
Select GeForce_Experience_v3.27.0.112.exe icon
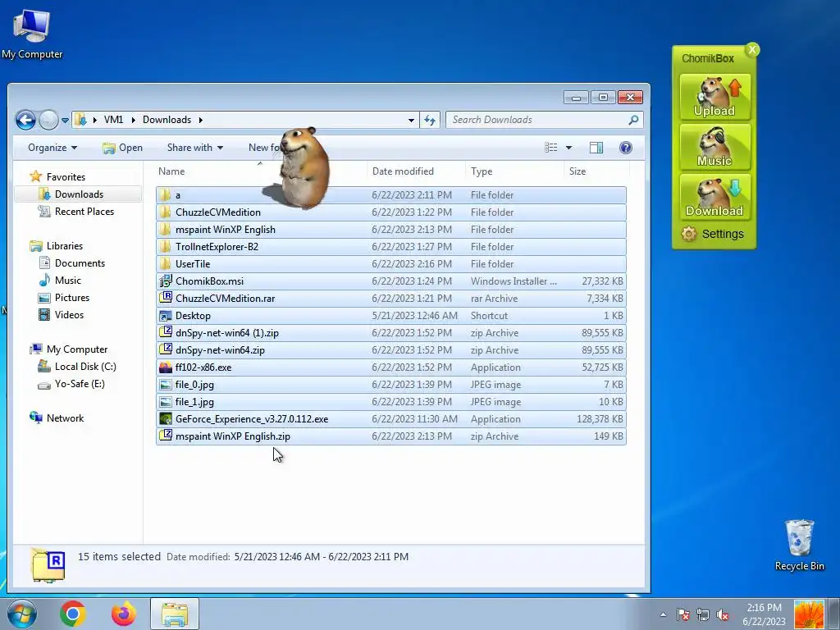coord(166,419)
